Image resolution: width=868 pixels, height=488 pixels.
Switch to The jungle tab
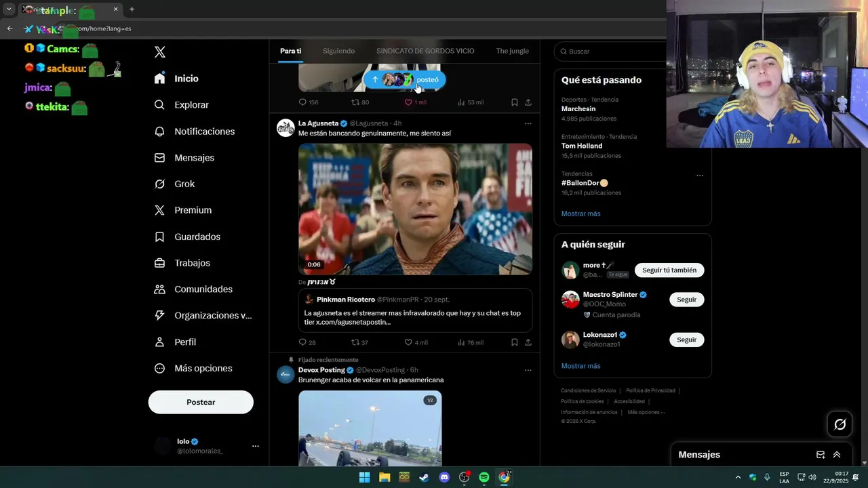pyautogui.click(x=512, y=51)
